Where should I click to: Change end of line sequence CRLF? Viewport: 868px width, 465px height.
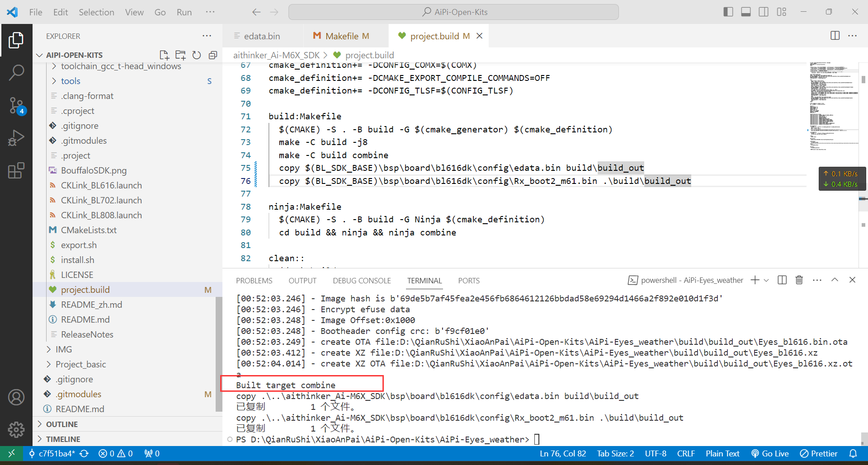click(686, 453)
